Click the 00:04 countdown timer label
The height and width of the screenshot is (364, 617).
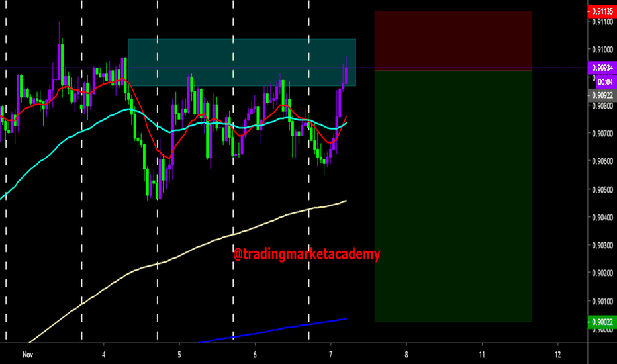point(605,82)
